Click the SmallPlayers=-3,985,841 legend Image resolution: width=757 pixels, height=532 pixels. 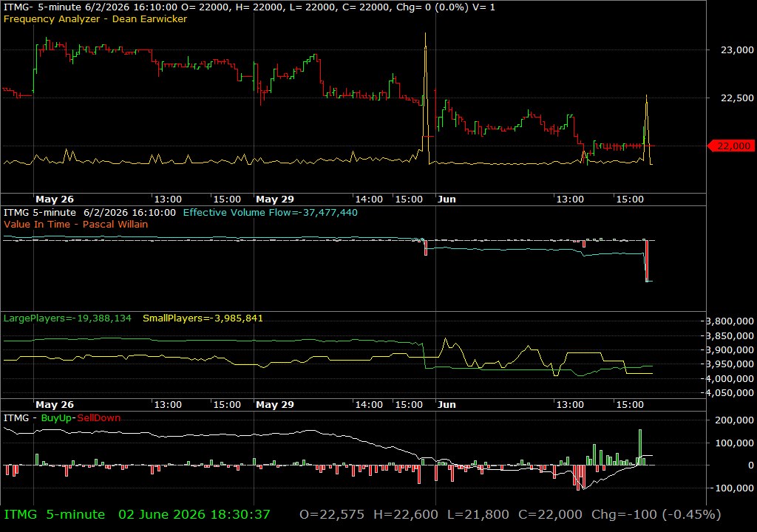[203, 318]
